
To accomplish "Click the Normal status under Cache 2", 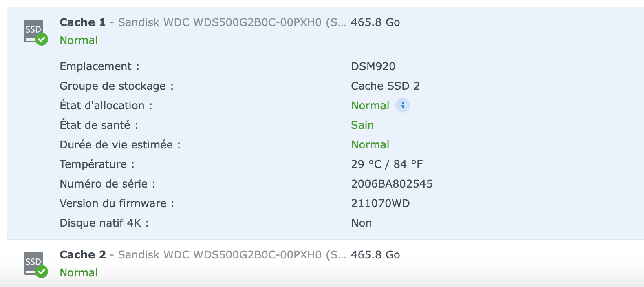I will tap(79, 273).
